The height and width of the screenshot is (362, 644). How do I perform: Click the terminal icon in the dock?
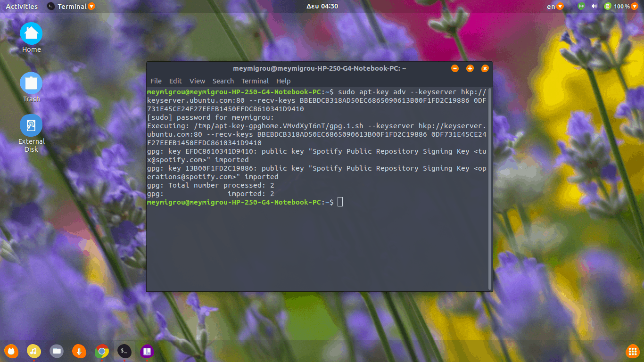coord(124,351)
